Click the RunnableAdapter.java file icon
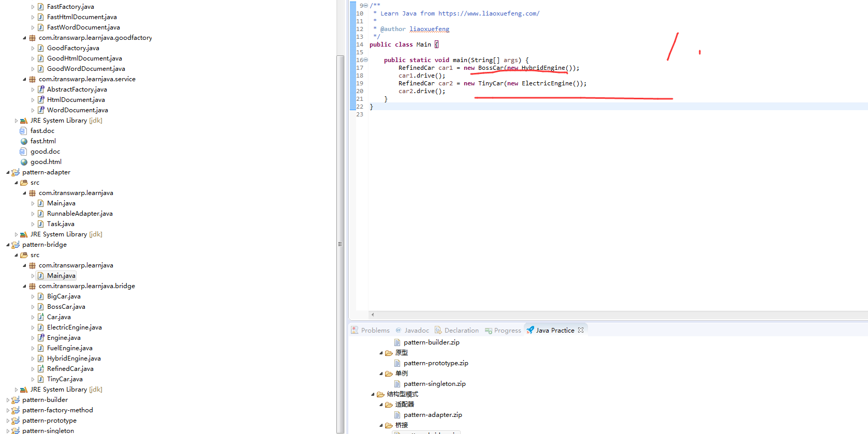This screenshot has width=868, height=434. [40, 214]
